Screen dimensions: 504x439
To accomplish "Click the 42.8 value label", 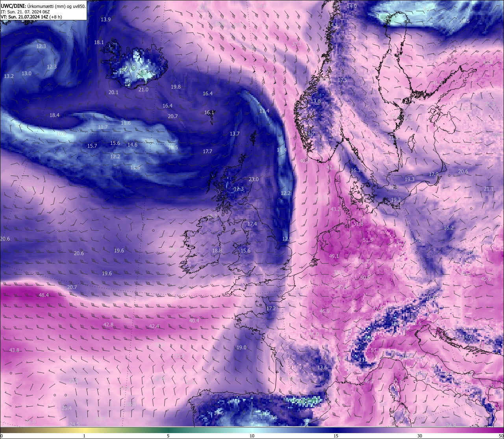I will pos(108,325).
